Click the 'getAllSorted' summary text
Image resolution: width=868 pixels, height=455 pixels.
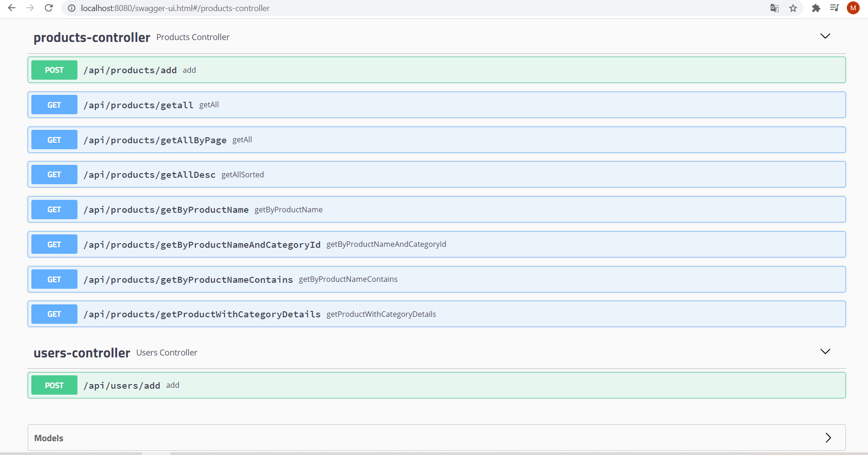(242, 175)
